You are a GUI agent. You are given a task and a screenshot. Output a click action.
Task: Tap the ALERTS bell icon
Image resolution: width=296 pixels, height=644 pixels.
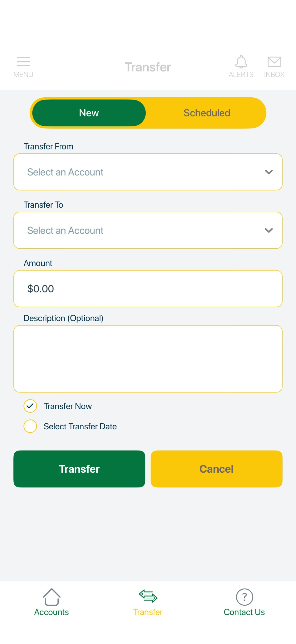[x=241, y=61]
